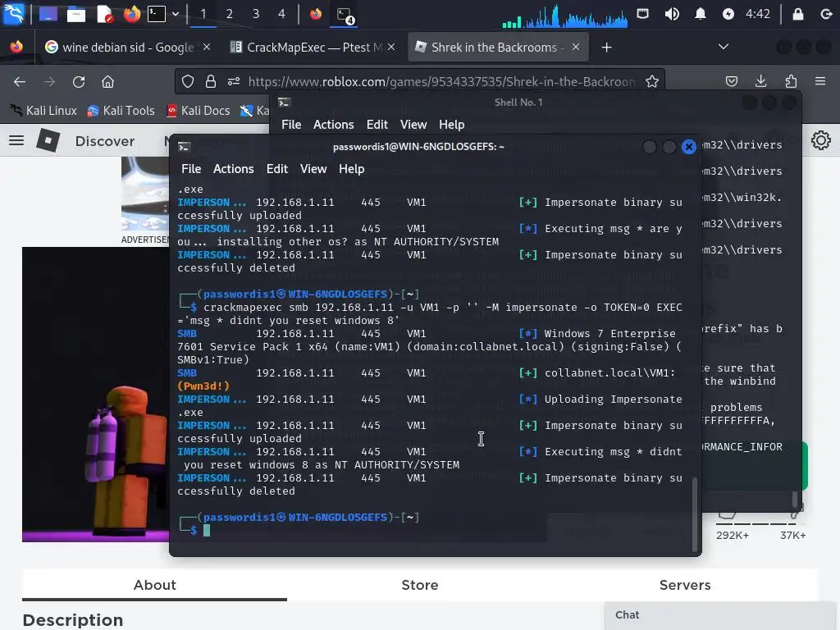The image size is (840, 630).
Task: Open the power manager tray icon
Action: pos(728,14)
